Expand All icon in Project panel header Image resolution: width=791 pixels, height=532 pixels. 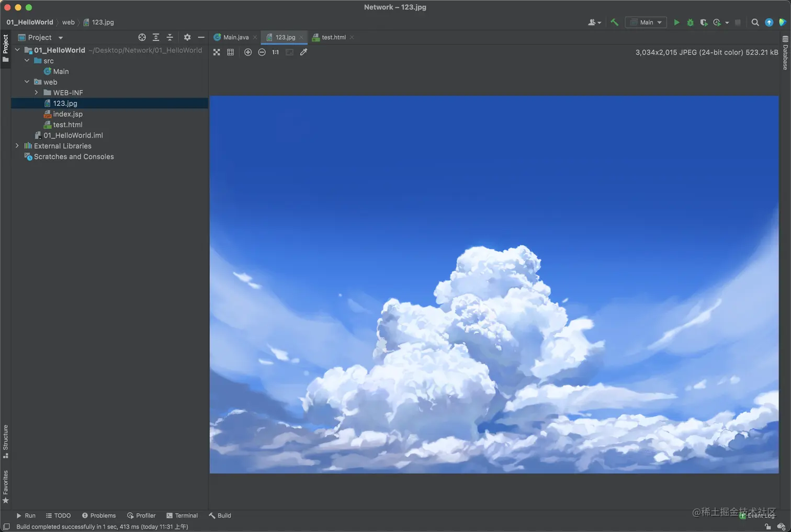click(x=156, y=38)
